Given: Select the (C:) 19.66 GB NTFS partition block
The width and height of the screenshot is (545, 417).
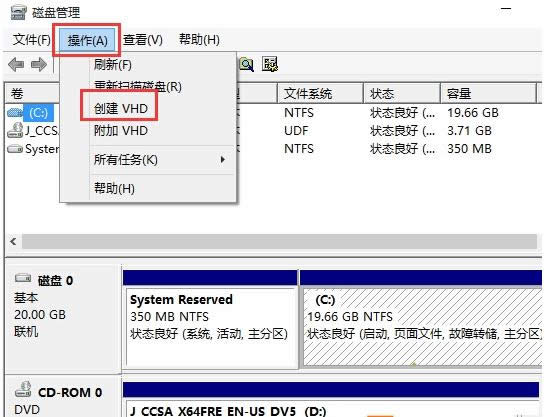Looking at the screenshot, I should tap(422, 318).
